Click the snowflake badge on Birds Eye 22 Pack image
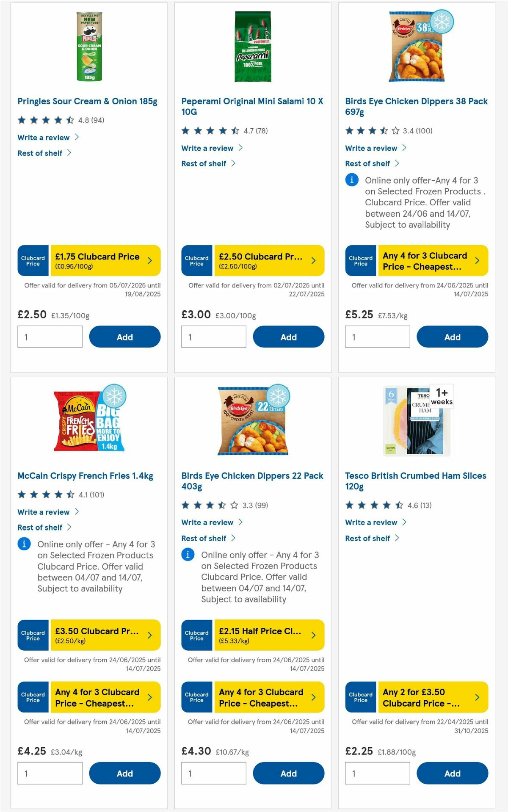 tap(280, 397)
